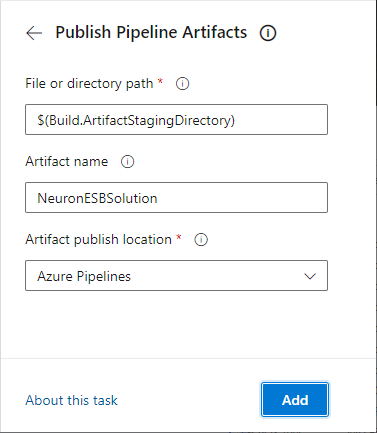The image size is (377, 433).
Task: Go back using the left arrow
Action: [34, 33]
